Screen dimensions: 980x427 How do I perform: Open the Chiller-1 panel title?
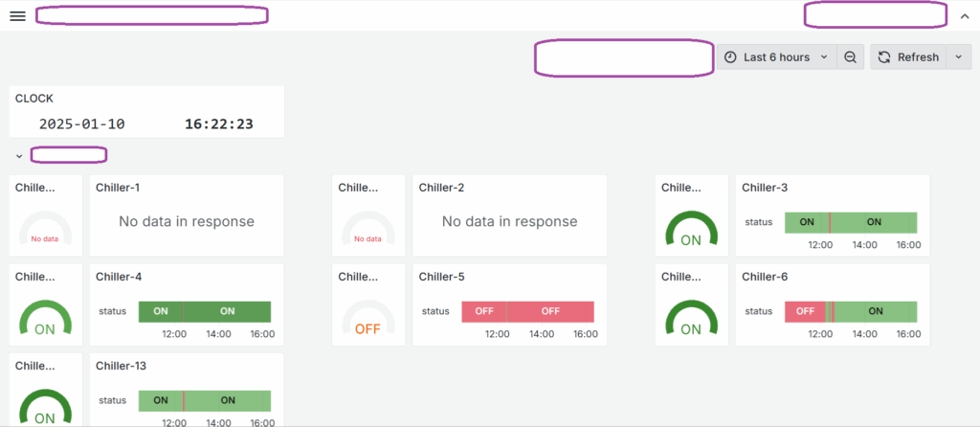pos(114,188)
